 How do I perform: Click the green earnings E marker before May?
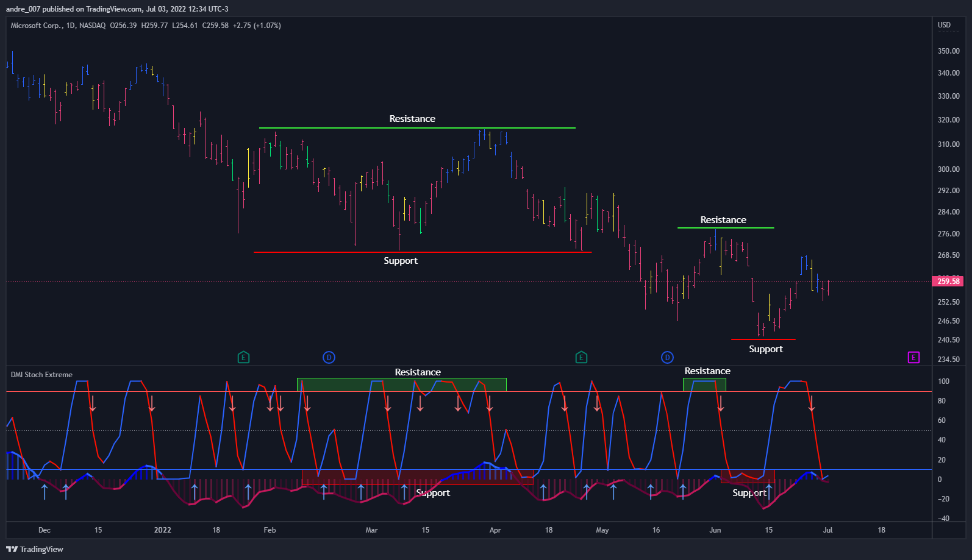581,358
